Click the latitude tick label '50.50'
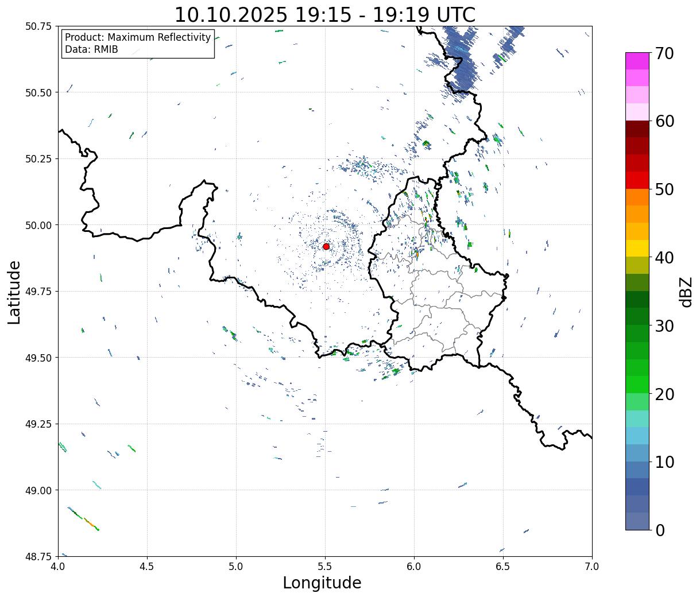Image resolution: width=700 pixels, height=597 pixels. coord(38,92)
